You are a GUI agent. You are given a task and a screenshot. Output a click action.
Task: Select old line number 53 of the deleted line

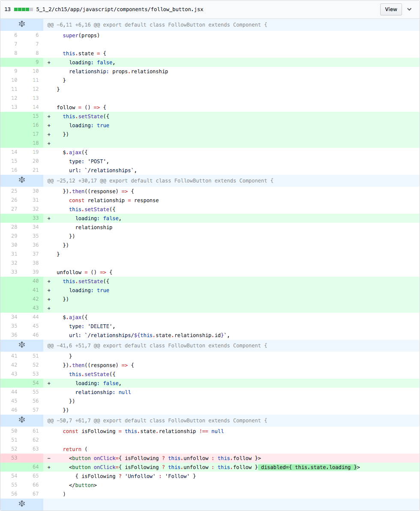click(x=14, y=458)
